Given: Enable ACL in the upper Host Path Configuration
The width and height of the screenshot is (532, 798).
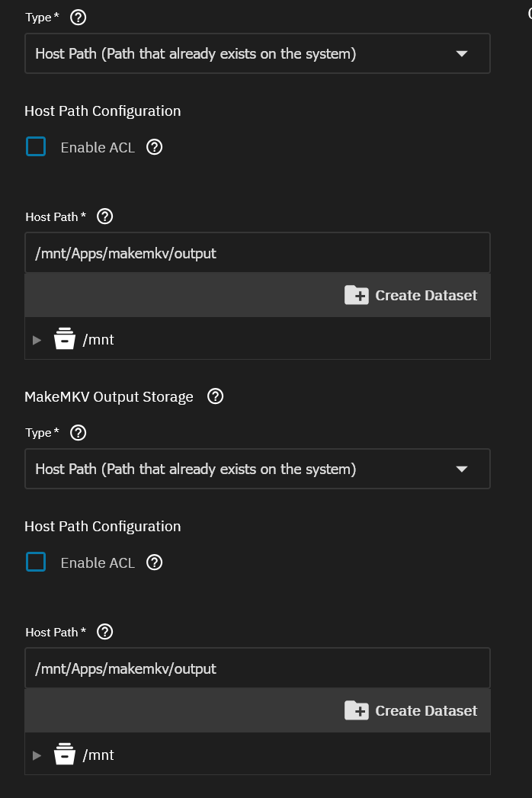Looking at the screenshot, I should [x=36, y=146].
